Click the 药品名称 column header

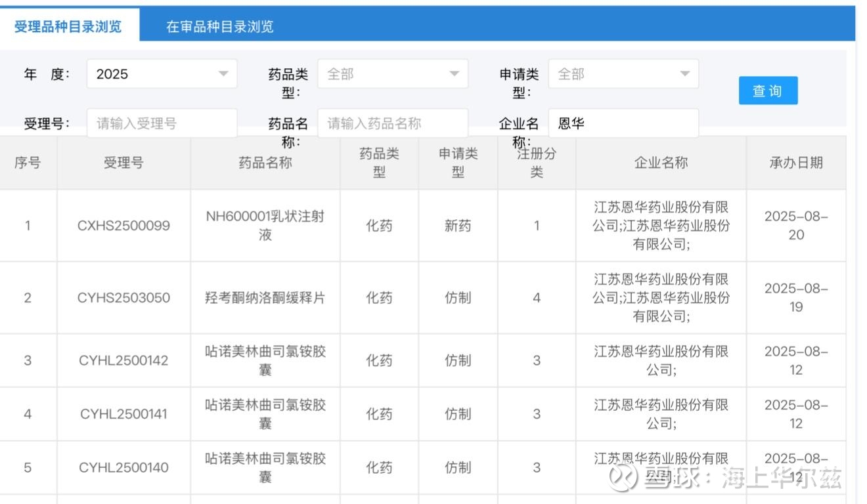click(x=265, y=163)
